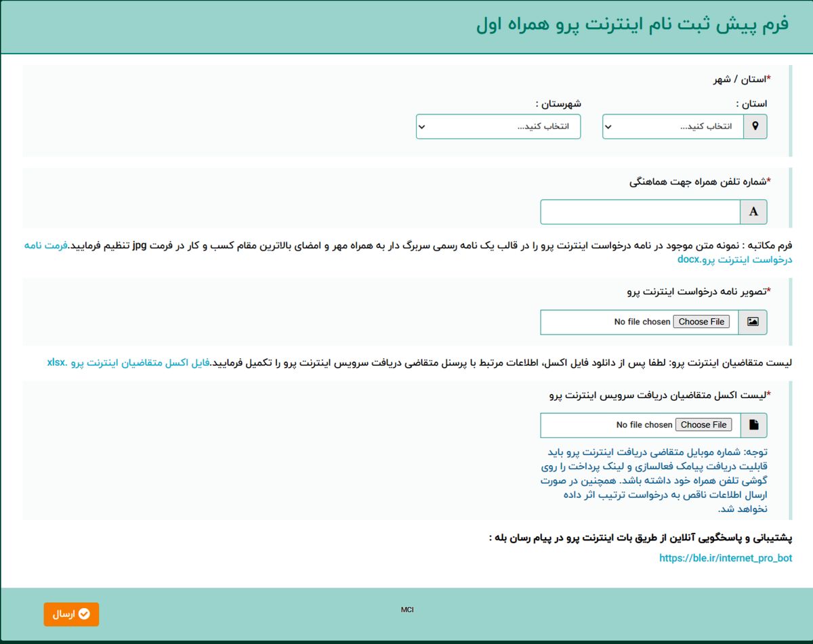The width and height of the screenshot is (813, 644).
Task: Click the checkmark icon in ارسال button
Action: (x=84, y=614)
